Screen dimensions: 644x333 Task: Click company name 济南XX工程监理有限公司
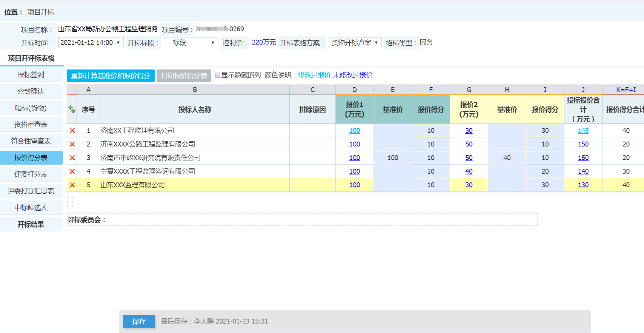tap(137, 131)
